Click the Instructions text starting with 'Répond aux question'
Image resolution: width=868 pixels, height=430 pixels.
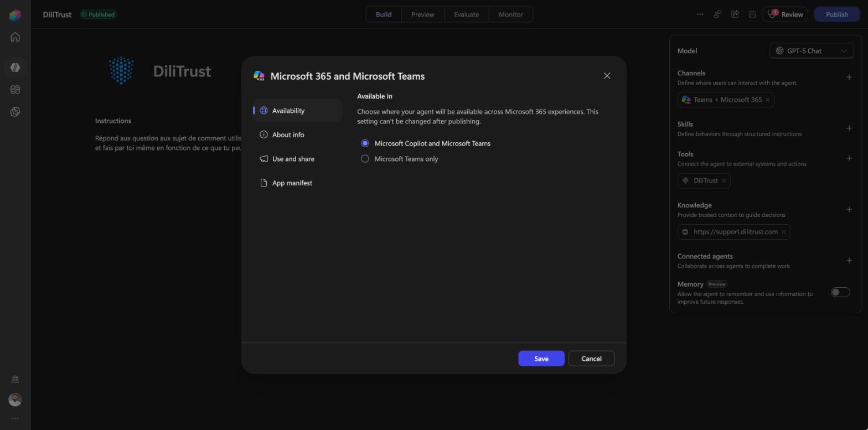pos(168,143)
